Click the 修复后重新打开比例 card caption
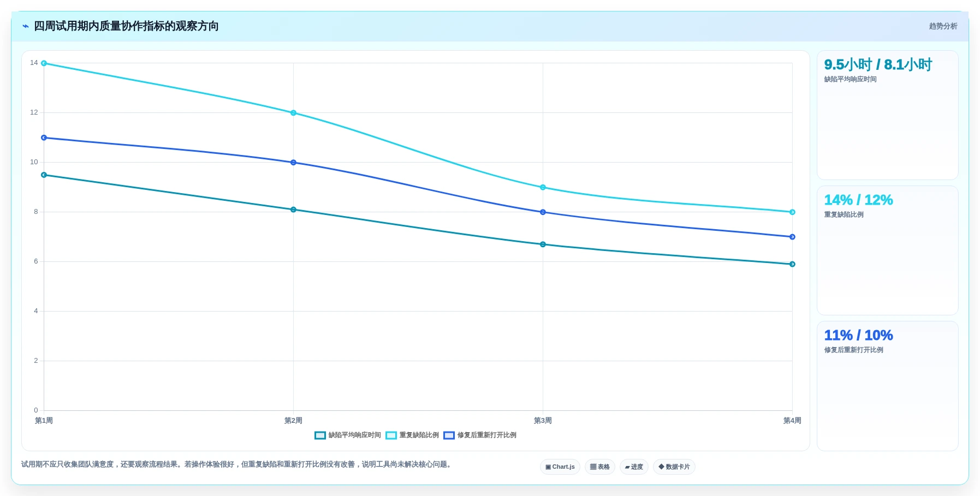This screenshot has height=496, width=980. point(853,350)
